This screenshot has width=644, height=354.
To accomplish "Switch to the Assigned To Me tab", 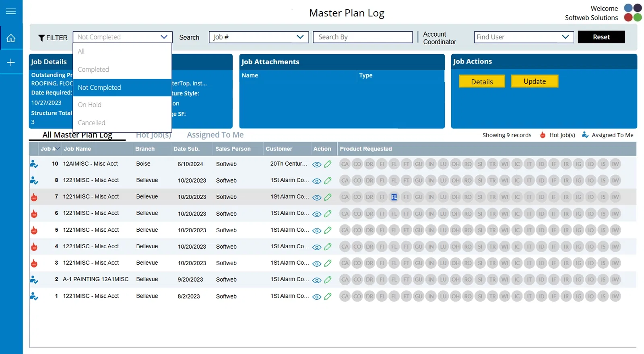I will click(215, 135).
